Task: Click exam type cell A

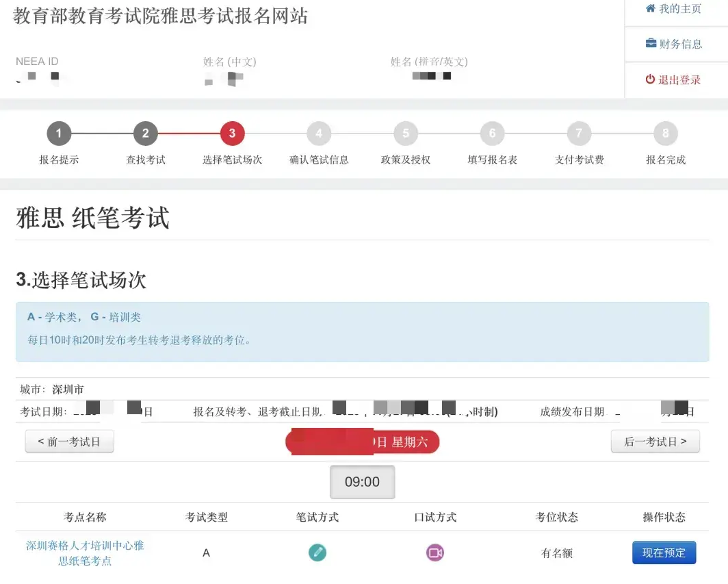Action: click(x=206, y=553)
